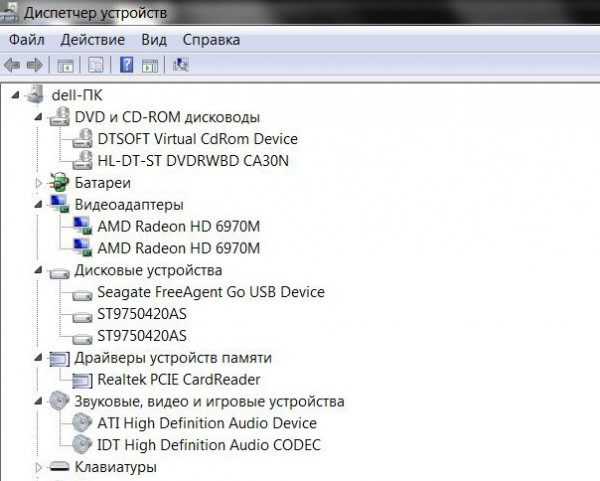Select first AMD Radeon HD 6970M text
Viewport: 600px width, 481px height.
click(x=178, y=227)
